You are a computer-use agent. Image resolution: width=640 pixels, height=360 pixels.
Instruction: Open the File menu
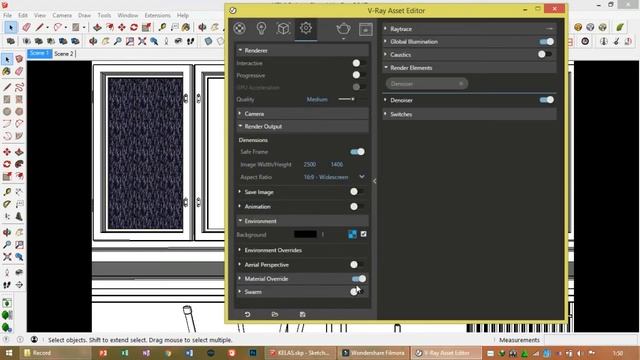(7, 15)
